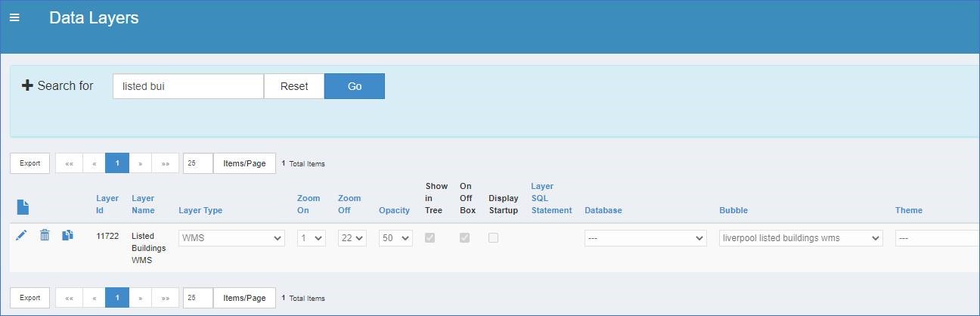The height and width of the screenshot is (316, 980).
Task: Go to next page in bottom pager
Action: tap(141, 298)
